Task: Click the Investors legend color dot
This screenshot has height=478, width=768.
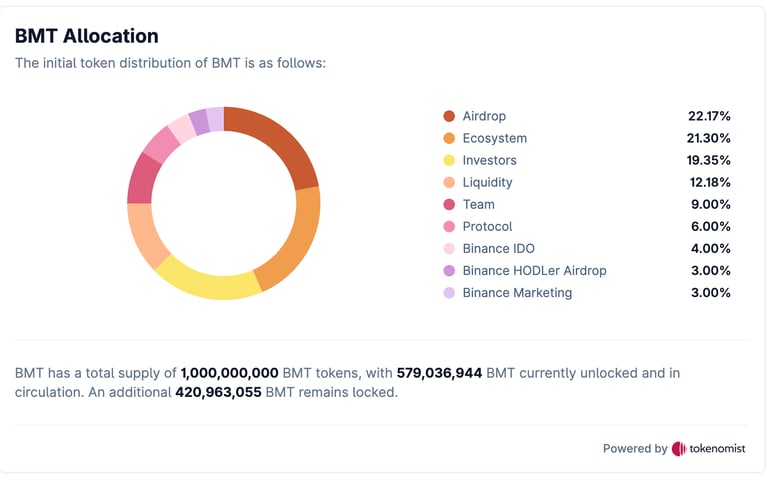Action: (x=449, y=160)
